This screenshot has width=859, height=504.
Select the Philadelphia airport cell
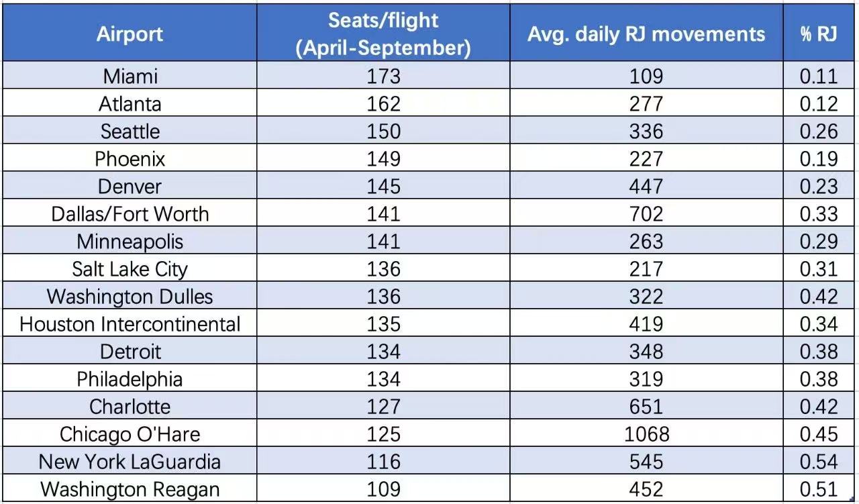(x=130, y=379)
